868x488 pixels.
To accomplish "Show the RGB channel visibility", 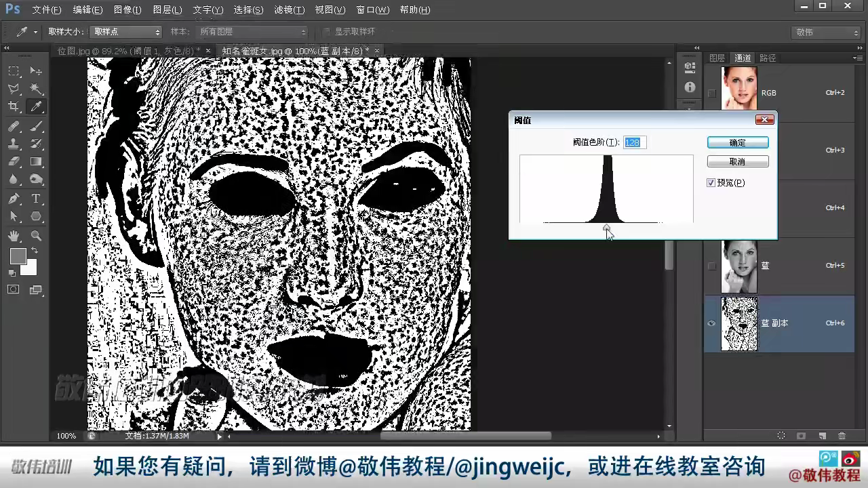I will click(711, 93).
